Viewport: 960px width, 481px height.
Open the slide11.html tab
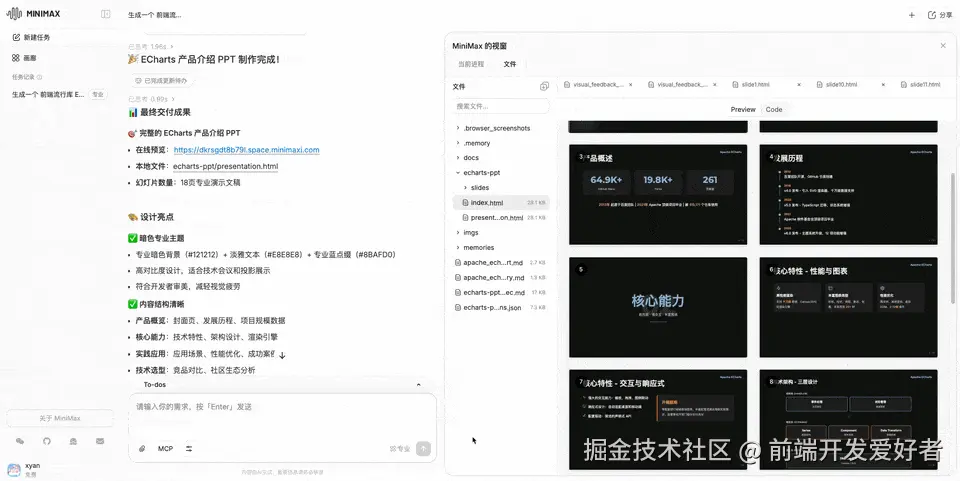(921, 85)
